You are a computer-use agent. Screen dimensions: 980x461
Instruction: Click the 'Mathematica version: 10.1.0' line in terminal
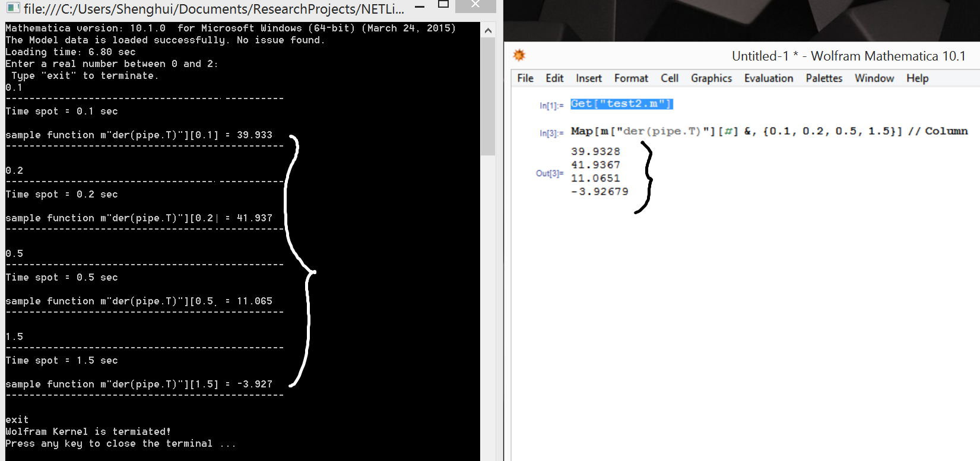pos(230,28)
